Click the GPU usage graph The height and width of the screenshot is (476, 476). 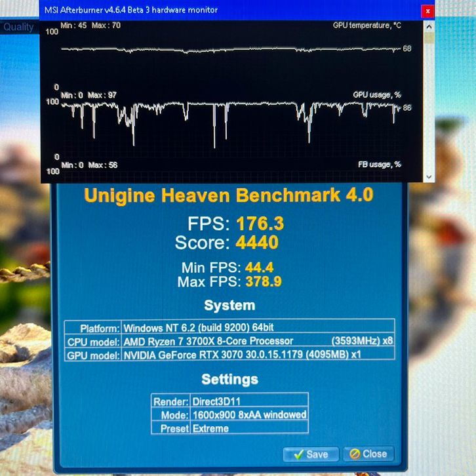[x=229, y=117]
